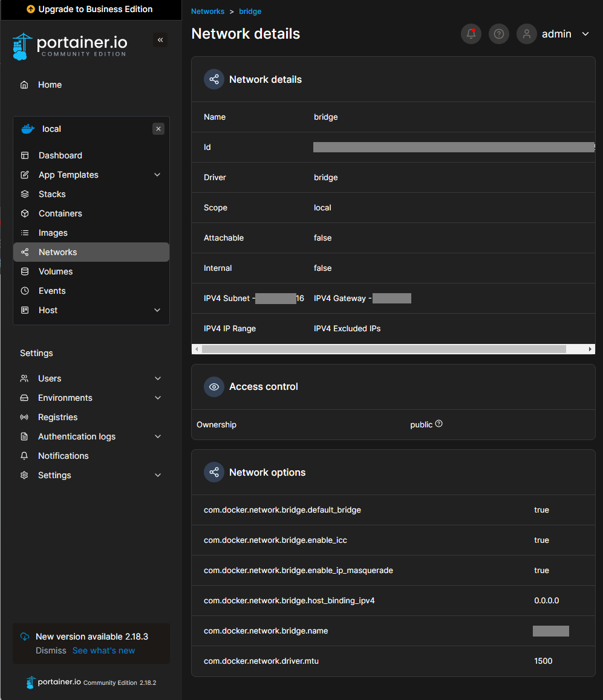Click the ownership help tooltip icon next to public
Viewport: 603px width, 700px height.
[x=439, y=424]
